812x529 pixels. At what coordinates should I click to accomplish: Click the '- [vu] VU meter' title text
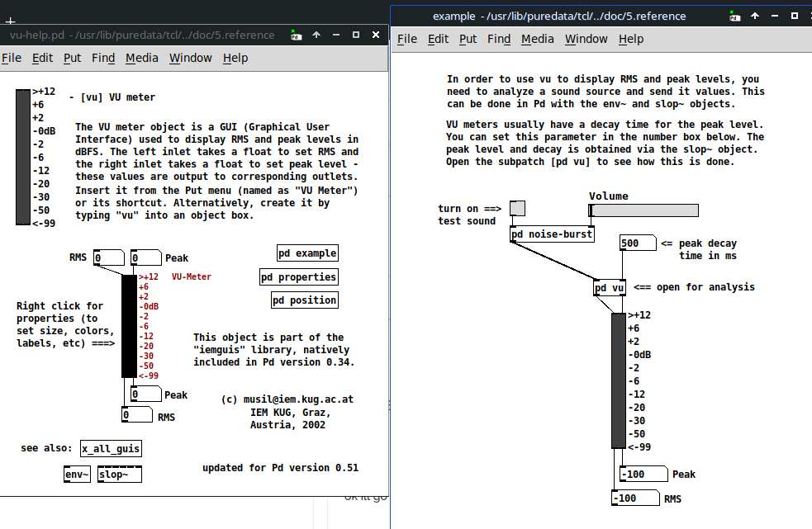112,97
